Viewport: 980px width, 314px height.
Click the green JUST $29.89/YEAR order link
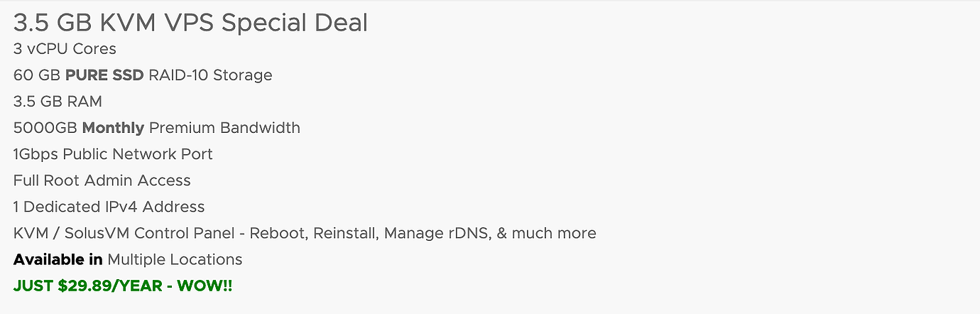(123, 286)
